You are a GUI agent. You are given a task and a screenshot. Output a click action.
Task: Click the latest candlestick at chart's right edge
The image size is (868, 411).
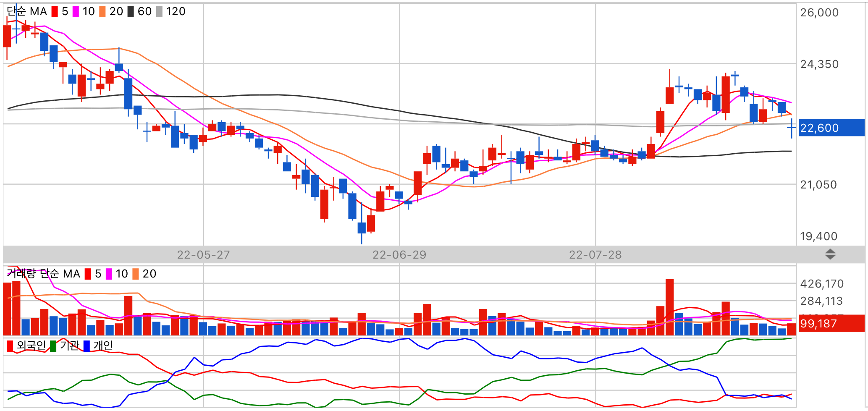792,128
